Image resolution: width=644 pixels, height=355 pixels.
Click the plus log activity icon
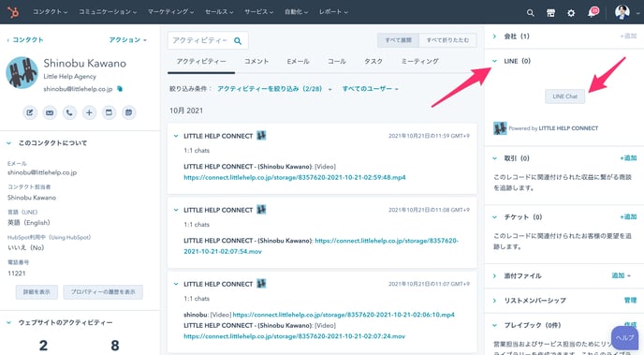coord(89,112)
